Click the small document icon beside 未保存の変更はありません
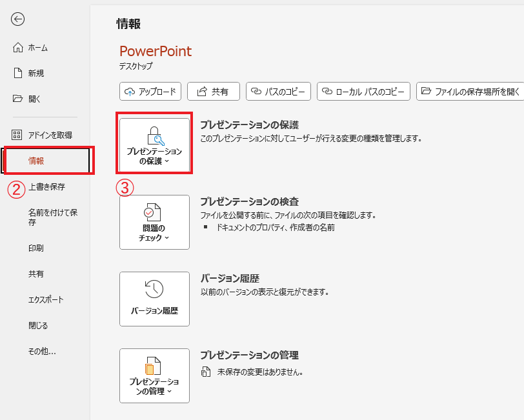The height and width of the screenshot is (420, 524). pyautogui.click(x=206, y=372)
